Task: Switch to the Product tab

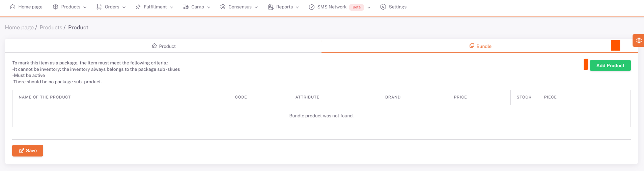Action: coord(164,46)
